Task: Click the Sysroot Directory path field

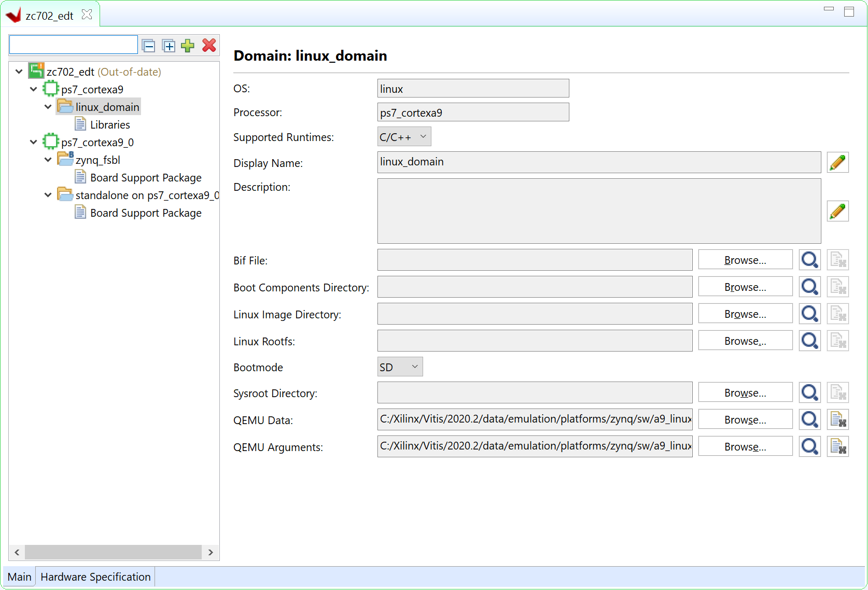Action: point(535,392)
